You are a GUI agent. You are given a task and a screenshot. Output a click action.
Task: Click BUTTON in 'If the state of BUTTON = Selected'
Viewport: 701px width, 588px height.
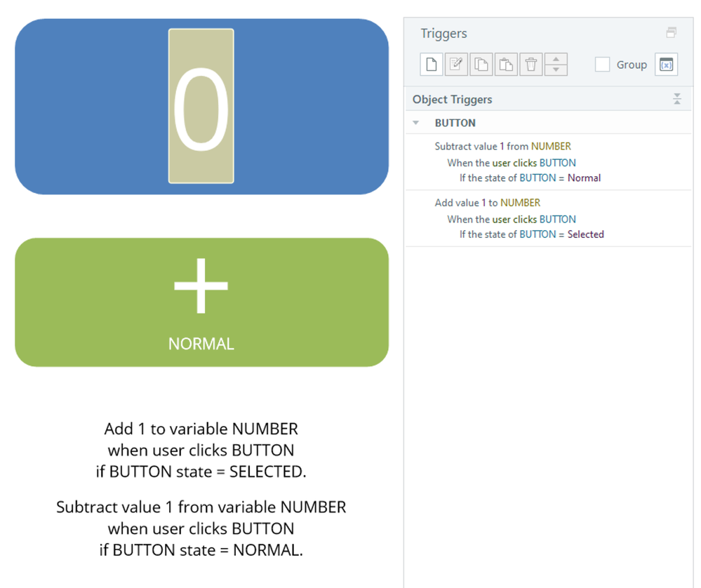(538, 234)
